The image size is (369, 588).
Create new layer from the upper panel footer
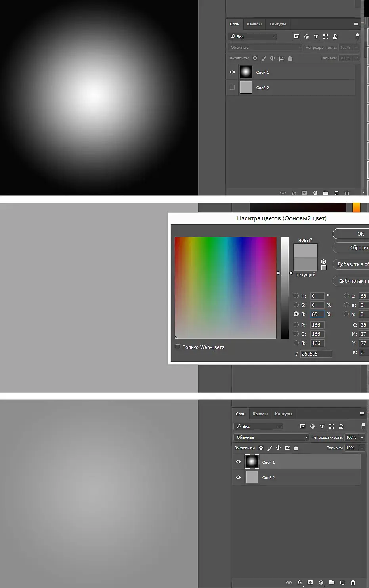336,193
